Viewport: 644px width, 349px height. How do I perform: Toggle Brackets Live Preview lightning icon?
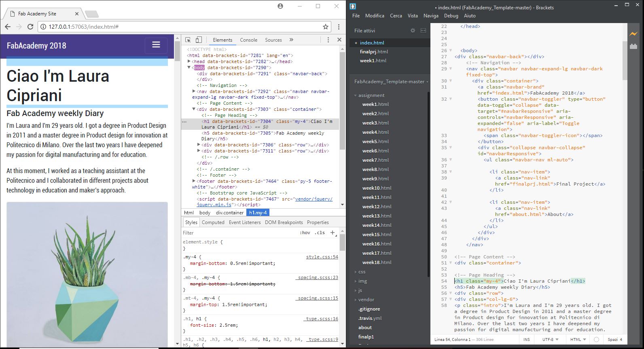tap(633, 34)
